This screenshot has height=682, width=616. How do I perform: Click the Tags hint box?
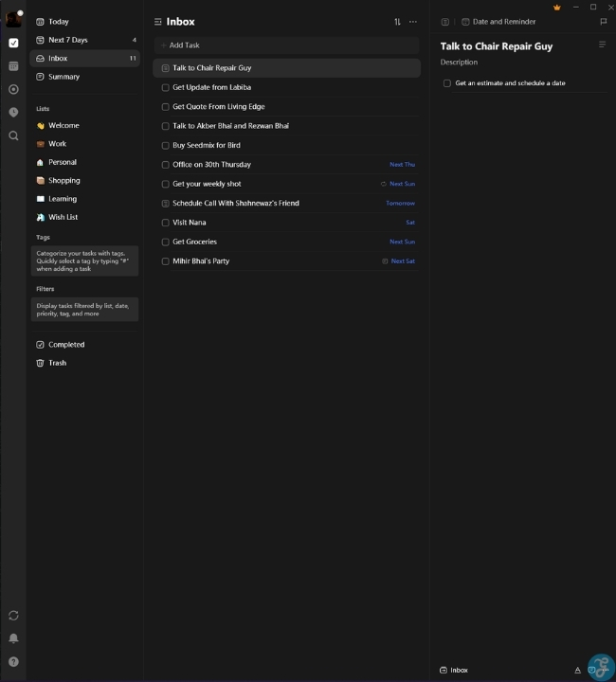tap(85, 261)
